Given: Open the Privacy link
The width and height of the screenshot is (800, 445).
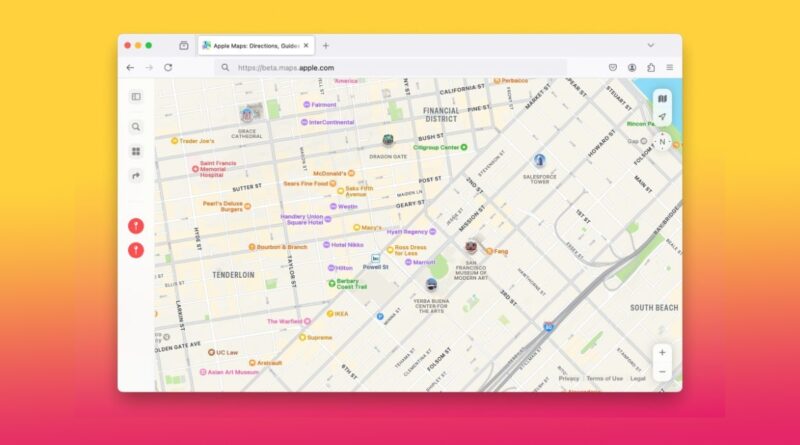Looking at the screenshot, I should (x=569, y=379).
